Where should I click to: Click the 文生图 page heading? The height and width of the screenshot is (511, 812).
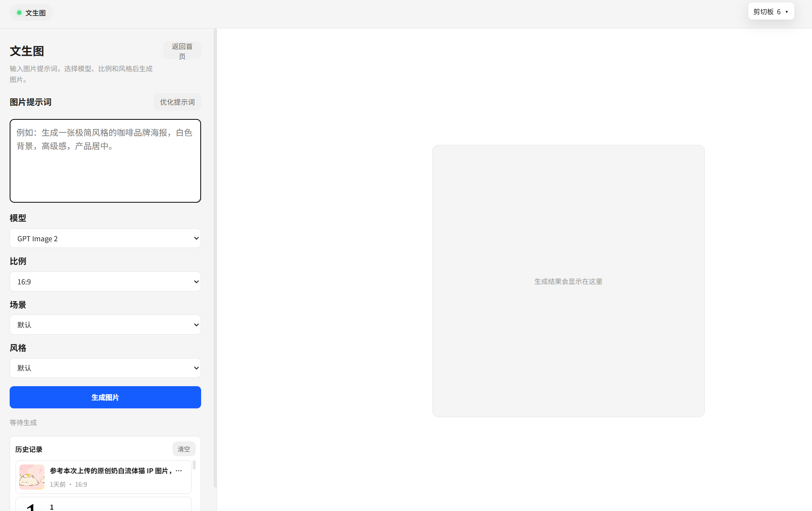coord(27,51)
